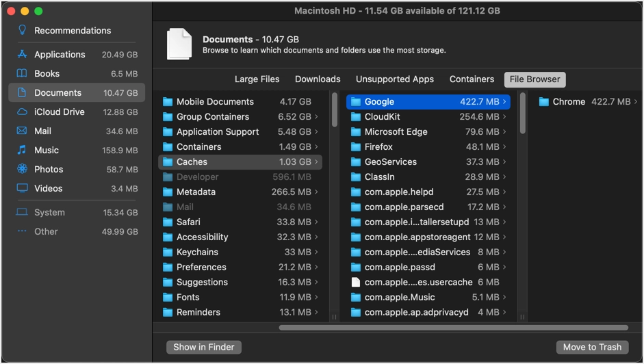Select the Preferences folder row
The width and height of the screenshot is (644, 364).
[240, 267]
